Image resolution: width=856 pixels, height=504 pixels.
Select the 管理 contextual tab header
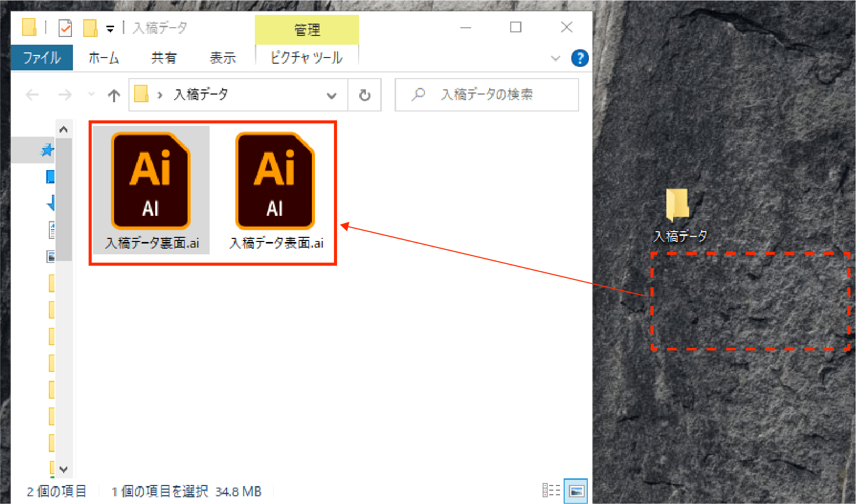click(307, 30)
